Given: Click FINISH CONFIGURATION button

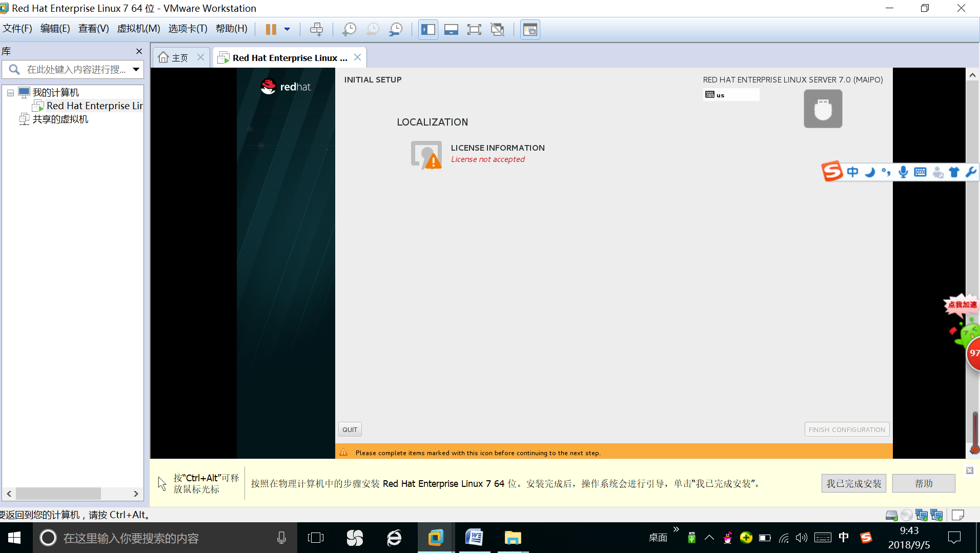Looking at the screenshot, I should click(847, 429).
